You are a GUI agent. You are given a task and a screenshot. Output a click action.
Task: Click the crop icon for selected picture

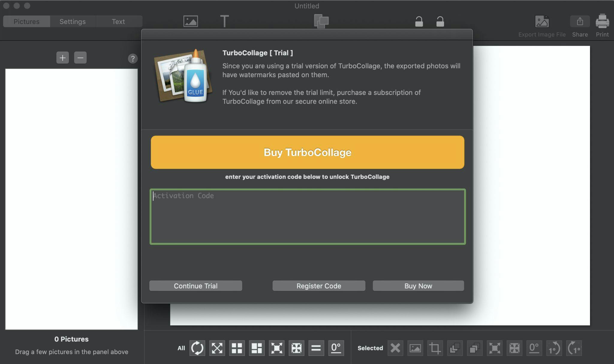(435, 348)
